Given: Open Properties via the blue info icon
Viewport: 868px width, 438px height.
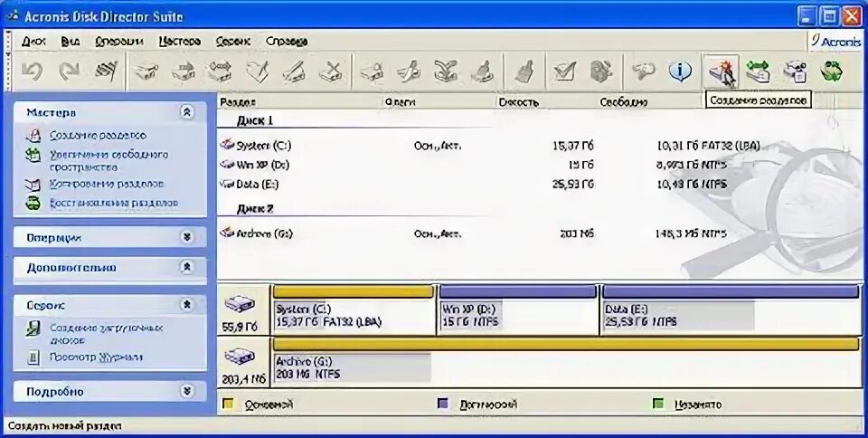Looking at the screenshot, I should 680,71.
